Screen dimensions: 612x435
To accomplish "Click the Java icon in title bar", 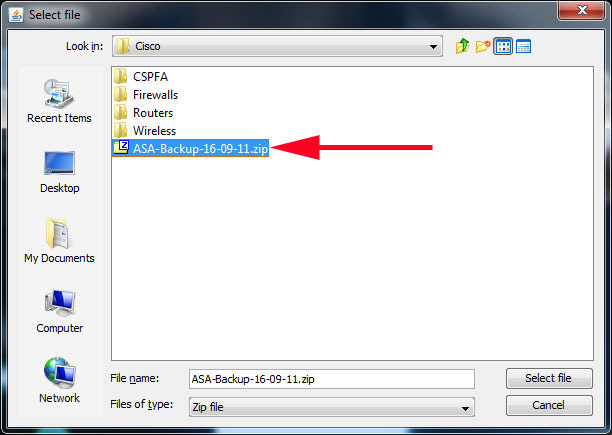I will (16, 15).
